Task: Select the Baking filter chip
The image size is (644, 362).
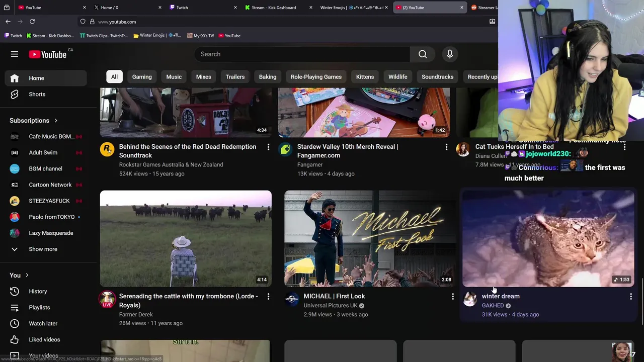Action: (x=268, y=77)
